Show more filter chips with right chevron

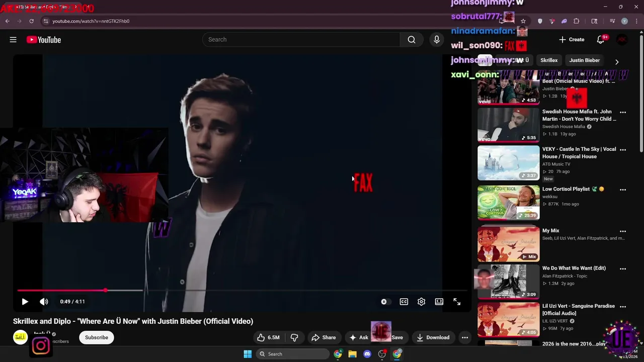coord(617,62)
